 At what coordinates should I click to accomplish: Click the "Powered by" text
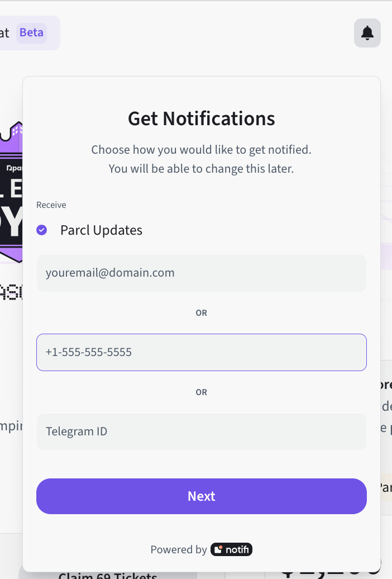(x=179, y=549)
